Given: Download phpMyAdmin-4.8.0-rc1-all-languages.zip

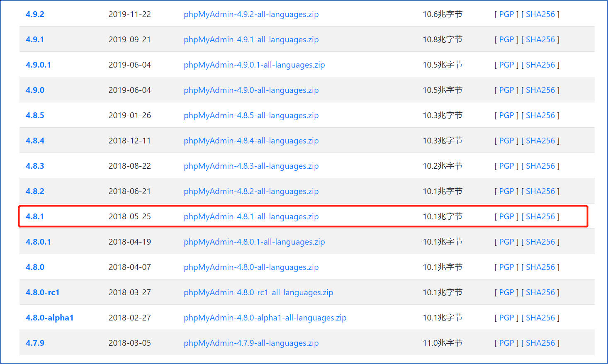Looking at the screenshot, I should [258, 292].
